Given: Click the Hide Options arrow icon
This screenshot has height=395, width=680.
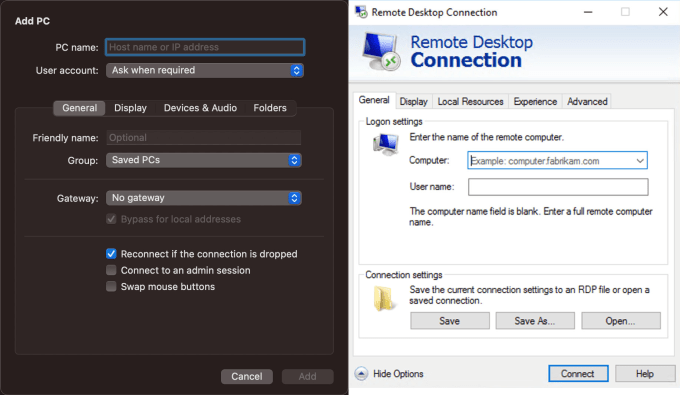Looking at the screenshot, I should (361, 374).
